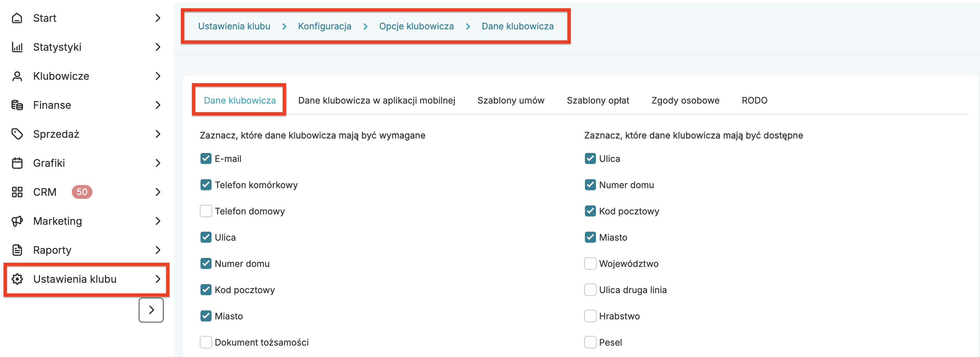Expand the Ustawienia klubu submenu arrow

point(158,279)
